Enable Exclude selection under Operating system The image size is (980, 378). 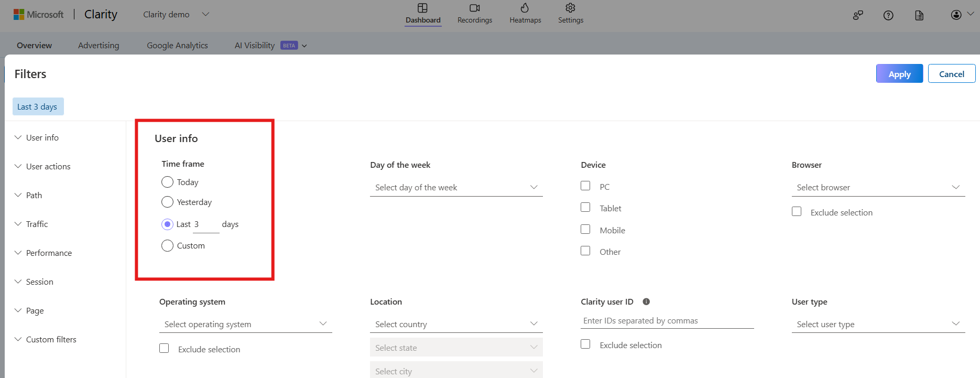[164, 348]
